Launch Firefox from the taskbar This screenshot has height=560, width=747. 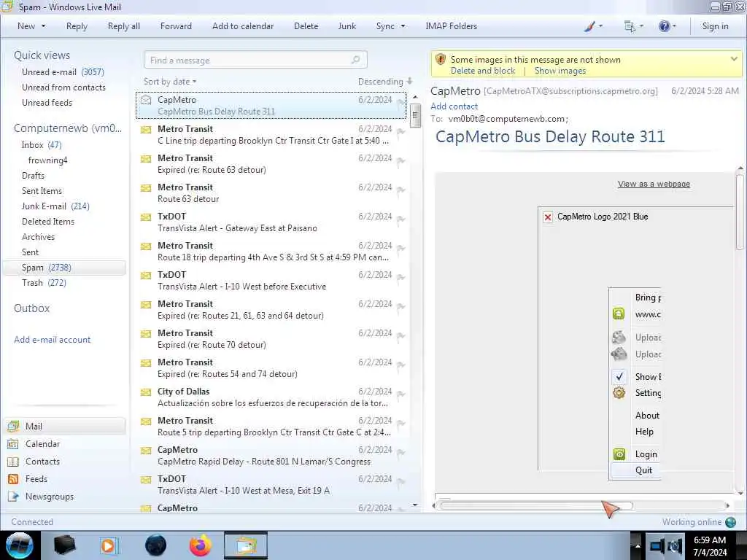tap(201, 545)
